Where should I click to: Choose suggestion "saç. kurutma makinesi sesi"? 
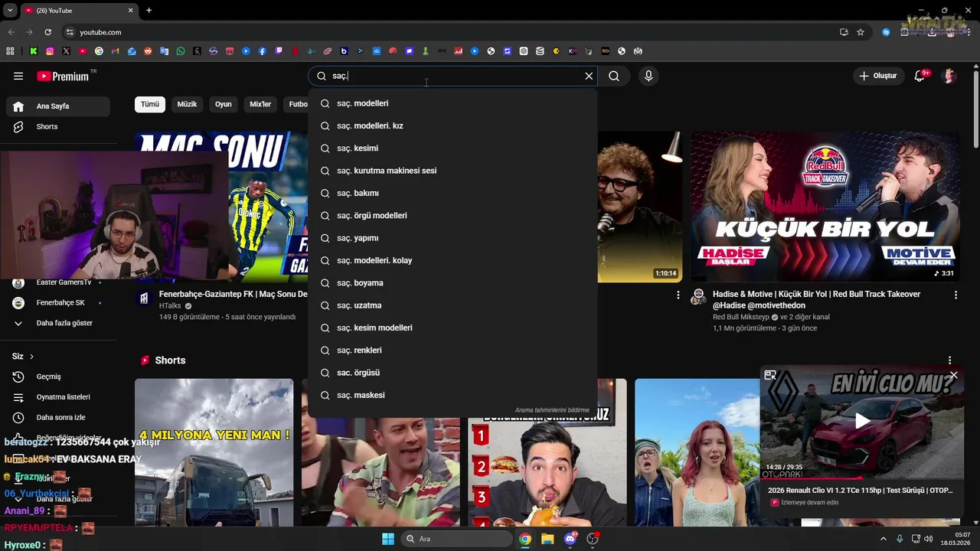[x=452, y=171]
